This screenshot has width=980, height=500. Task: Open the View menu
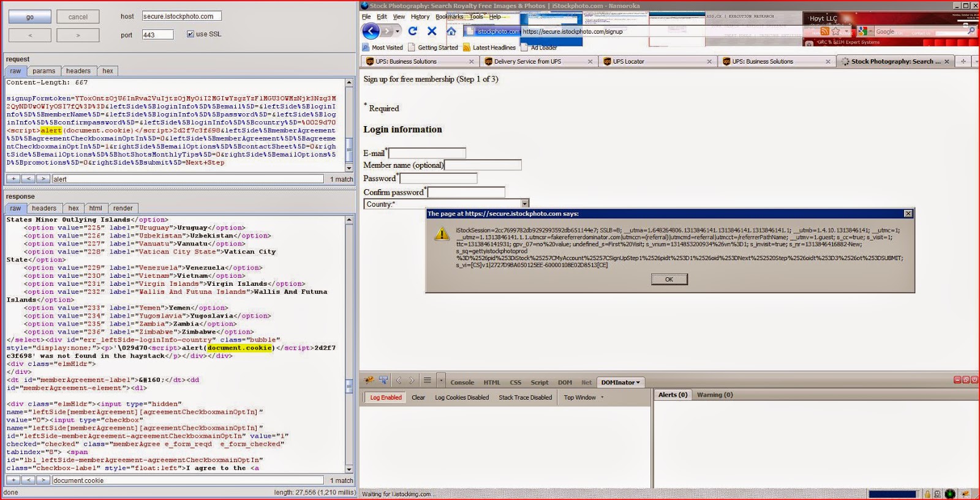pyautogui.click(x=399, y=17)
